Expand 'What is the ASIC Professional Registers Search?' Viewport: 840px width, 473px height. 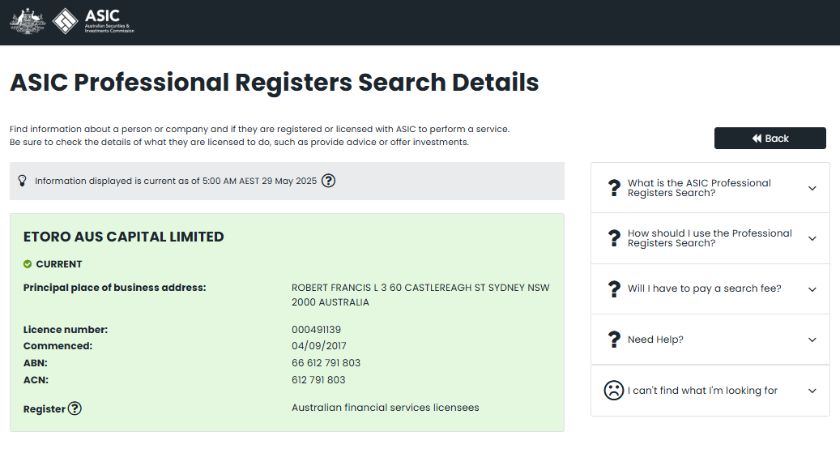pyautogui.click(x=812, y=188)
